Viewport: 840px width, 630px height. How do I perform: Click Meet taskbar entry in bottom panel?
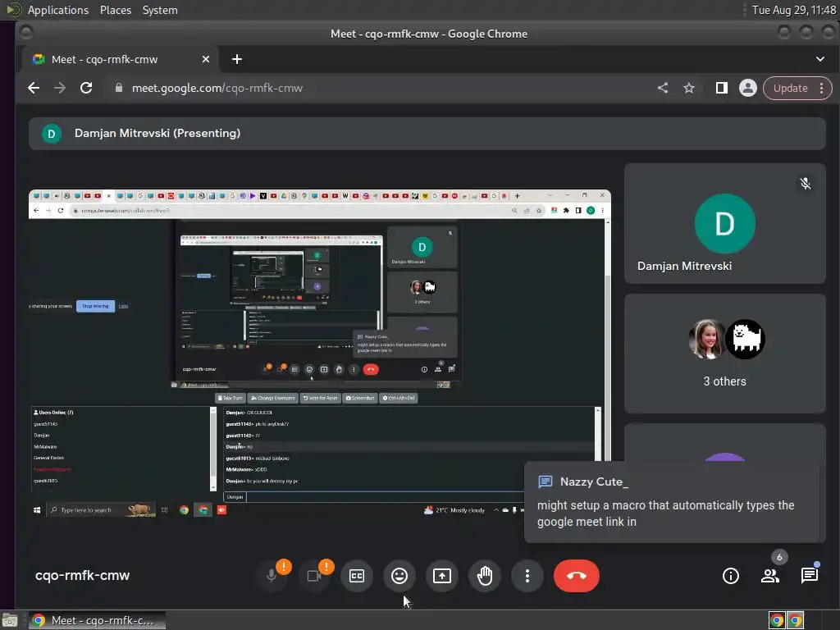[x=97, y=620]
